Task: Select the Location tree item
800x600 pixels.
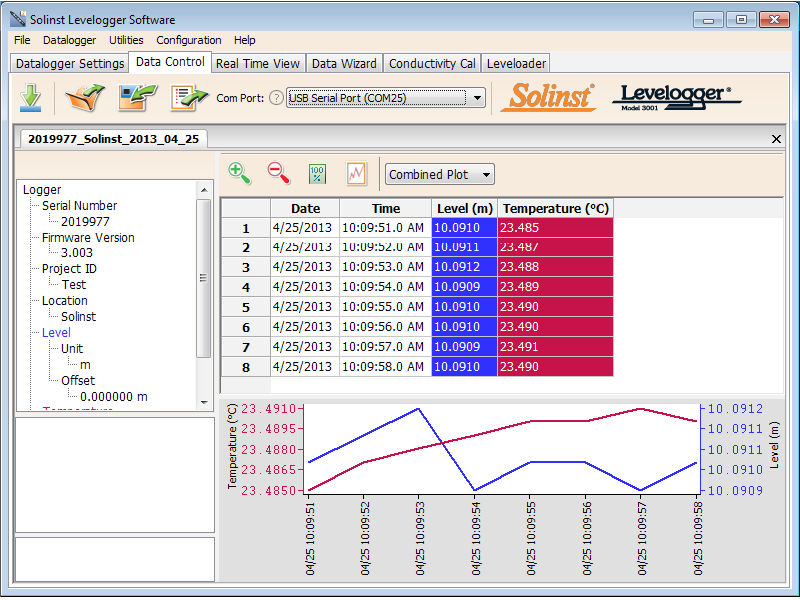Action: 64,301
